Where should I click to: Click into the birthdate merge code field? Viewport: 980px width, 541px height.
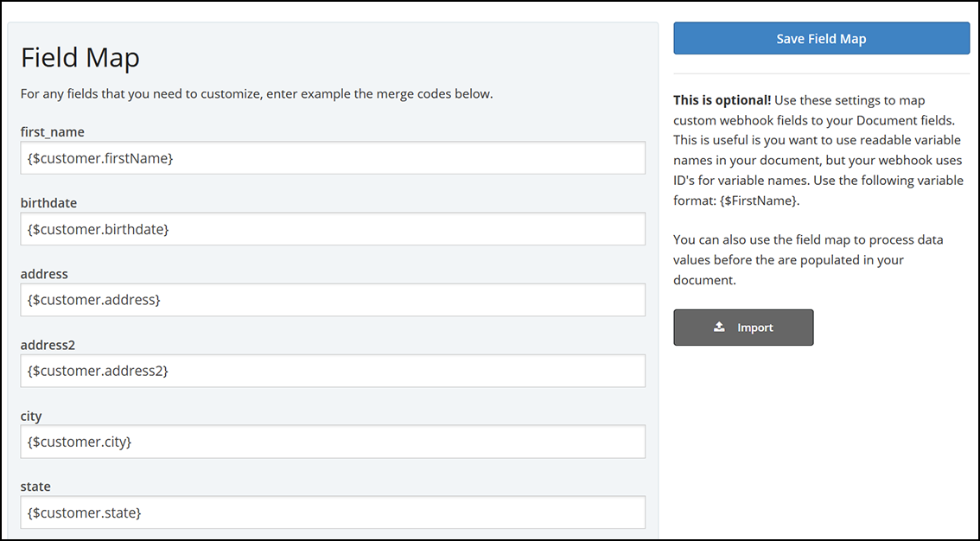click(x=333, y=229)
